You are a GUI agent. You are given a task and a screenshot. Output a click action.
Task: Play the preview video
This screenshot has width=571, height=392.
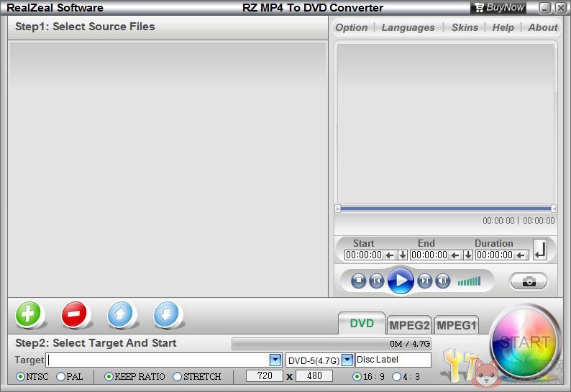coord(401,281)
